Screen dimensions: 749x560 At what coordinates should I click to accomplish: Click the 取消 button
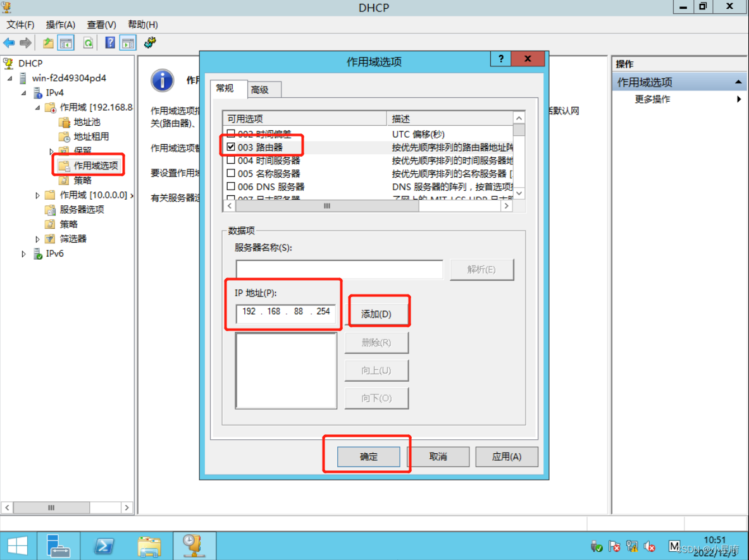click(438, 457)
